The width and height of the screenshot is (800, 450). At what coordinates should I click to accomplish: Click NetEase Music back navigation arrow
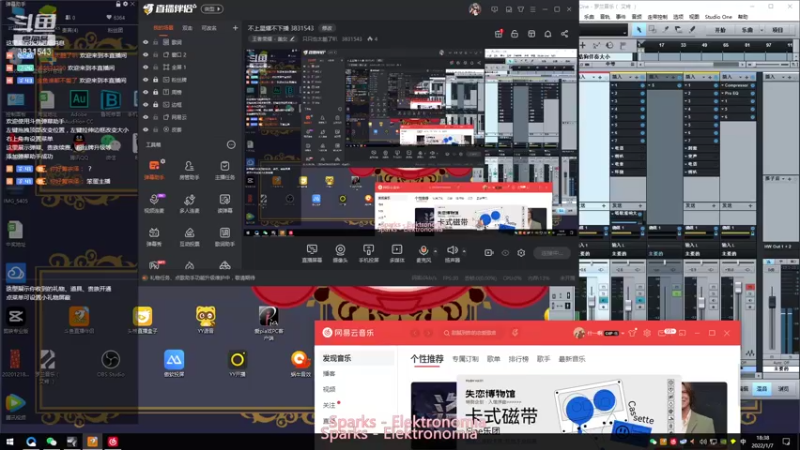415,333
